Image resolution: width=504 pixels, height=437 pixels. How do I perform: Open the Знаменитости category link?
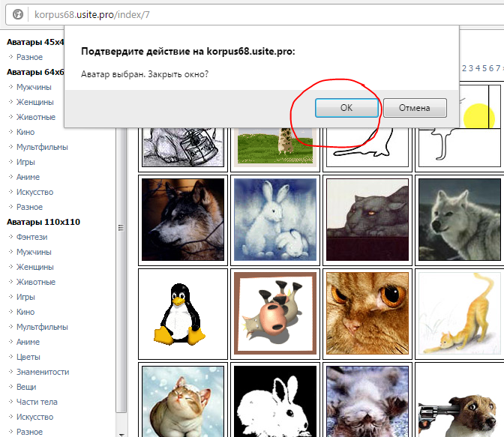pos(42,372)
